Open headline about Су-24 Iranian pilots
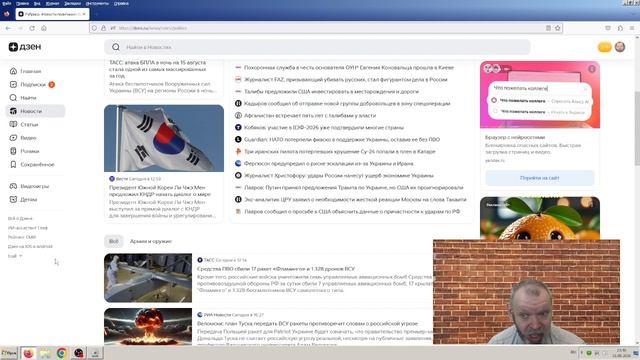Screen dimensions: 640x360 coord(340,151)
